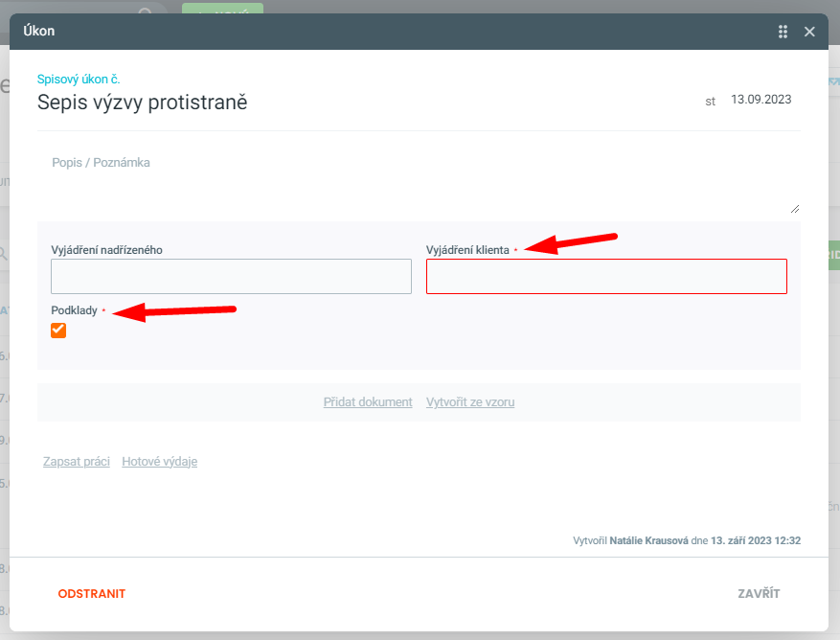The width and height of the screenshot is (840, 640).
Task: Open the date picker for 13.09.2023
Action: (x=761, y=100)
